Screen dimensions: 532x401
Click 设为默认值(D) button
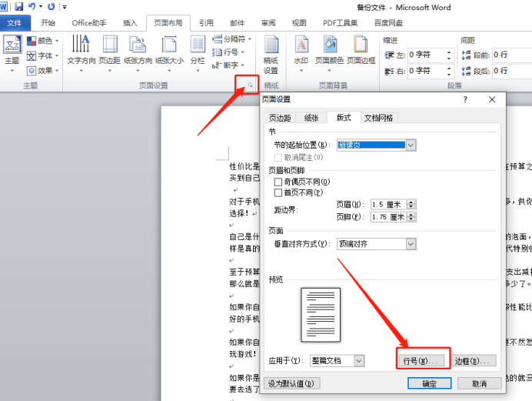291,384
